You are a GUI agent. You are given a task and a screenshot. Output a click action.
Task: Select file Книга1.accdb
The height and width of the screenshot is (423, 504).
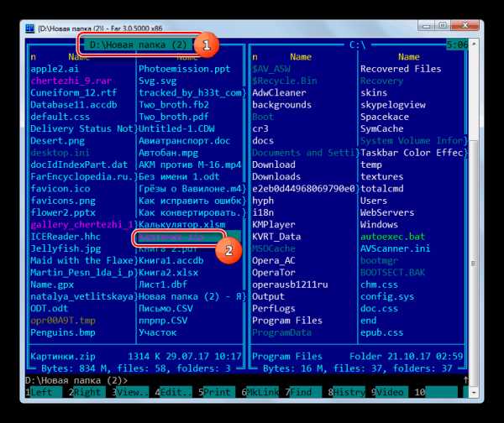coord(171,260)
